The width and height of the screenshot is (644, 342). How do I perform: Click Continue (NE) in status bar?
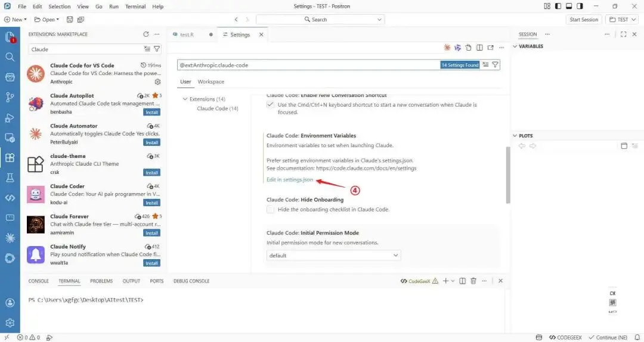(608, 337)
